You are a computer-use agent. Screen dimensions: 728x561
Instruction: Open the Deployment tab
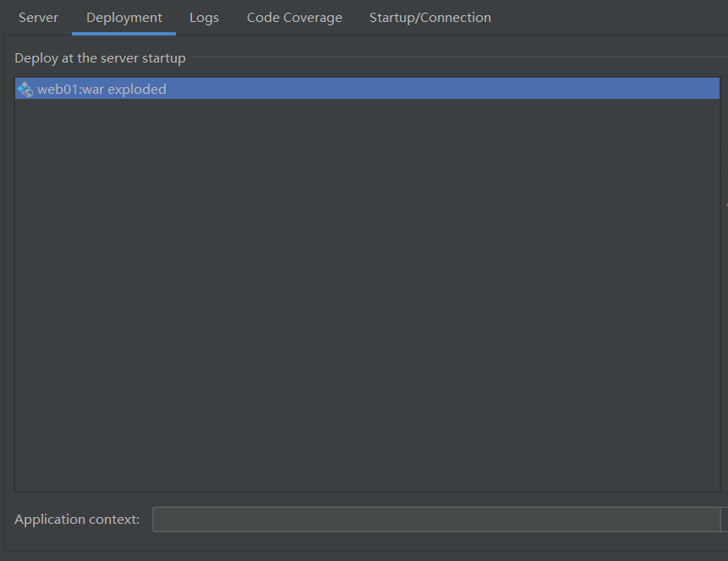coord(124,17)
